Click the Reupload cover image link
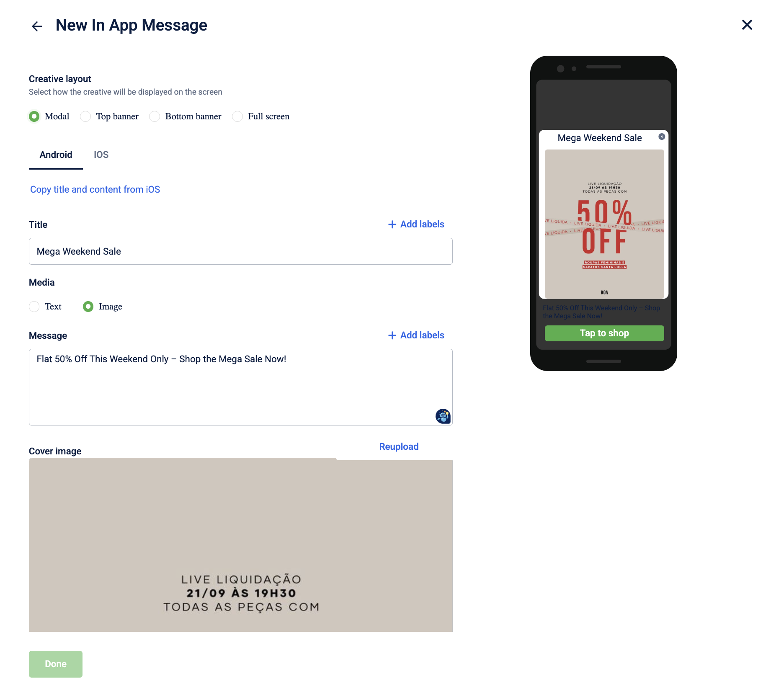The image size is (784, 691). pyautogui.click(x=399, y=447)
